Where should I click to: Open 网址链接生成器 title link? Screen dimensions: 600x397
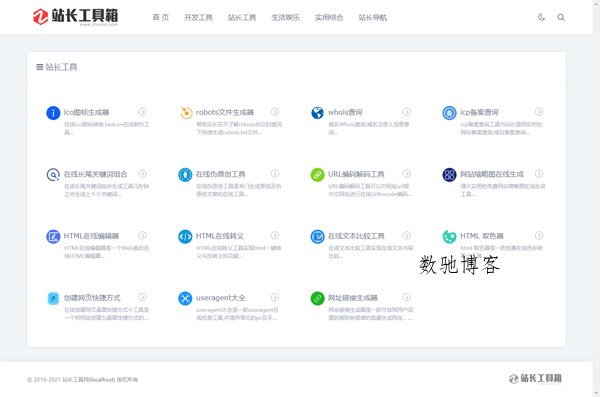point(353,297)
